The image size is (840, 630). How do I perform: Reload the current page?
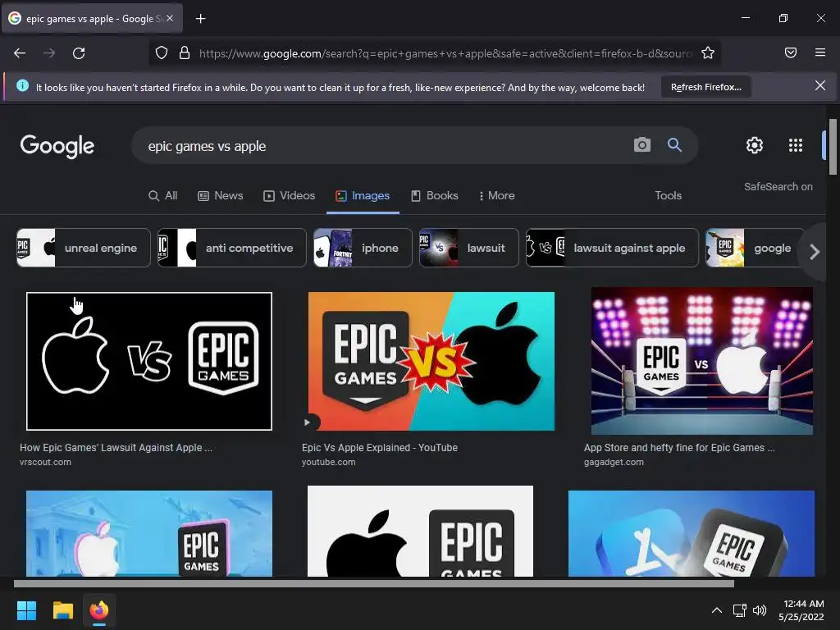(79, 53)
